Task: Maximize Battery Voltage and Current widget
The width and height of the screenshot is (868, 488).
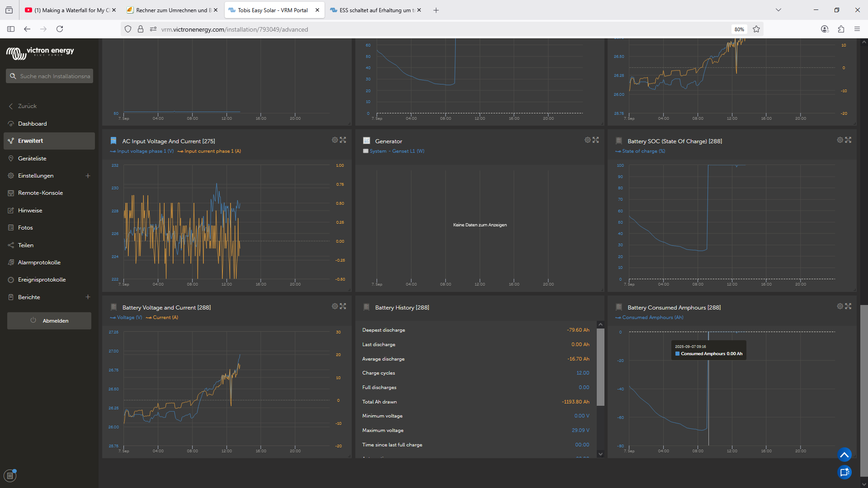Action: click(343, 306)
